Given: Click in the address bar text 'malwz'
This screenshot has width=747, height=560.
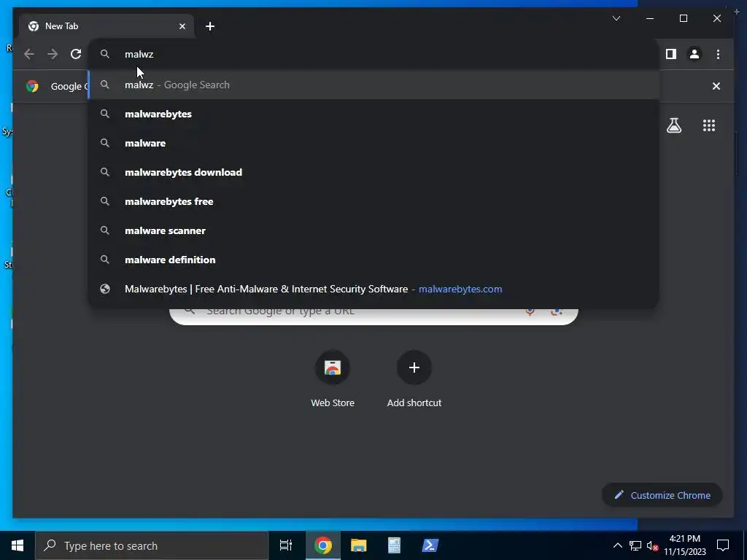Looking at the screenshot, I should (139, 54).
